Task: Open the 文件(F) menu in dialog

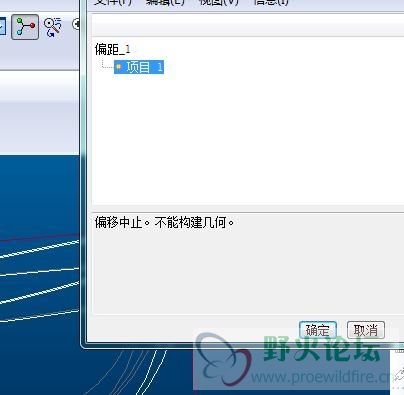Action: pyautogui.click(x=113, y=2)
